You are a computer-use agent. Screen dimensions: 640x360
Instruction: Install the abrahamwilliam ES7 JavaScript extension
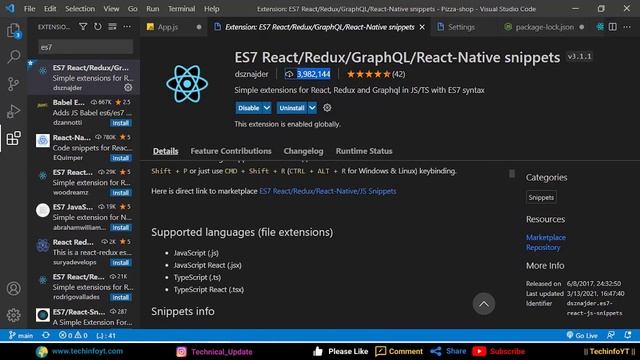120,227
